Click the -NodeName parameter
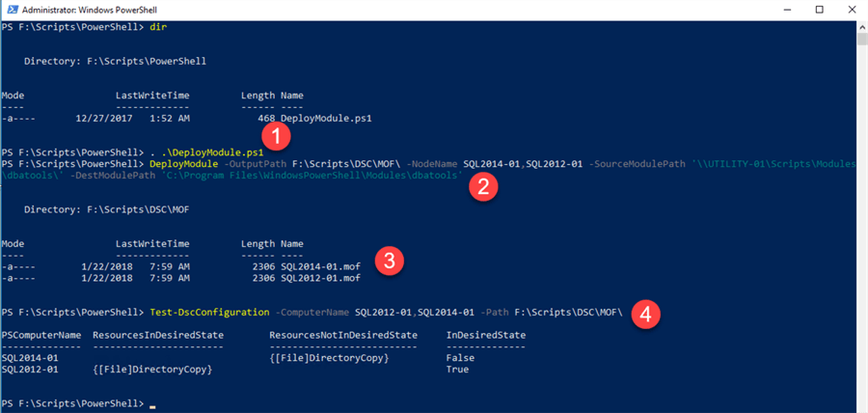The image size is (868, 413). pos(432,164)
